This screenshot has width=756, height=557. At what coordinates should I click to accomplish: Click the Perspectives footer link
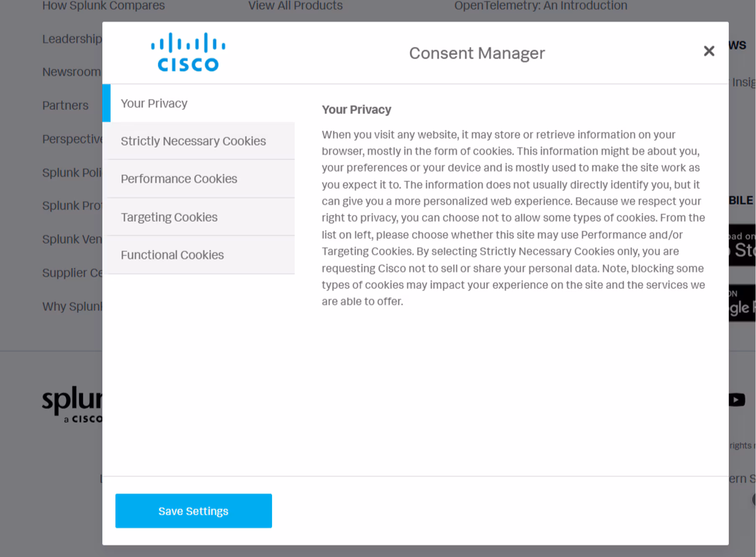coord(72,139)
